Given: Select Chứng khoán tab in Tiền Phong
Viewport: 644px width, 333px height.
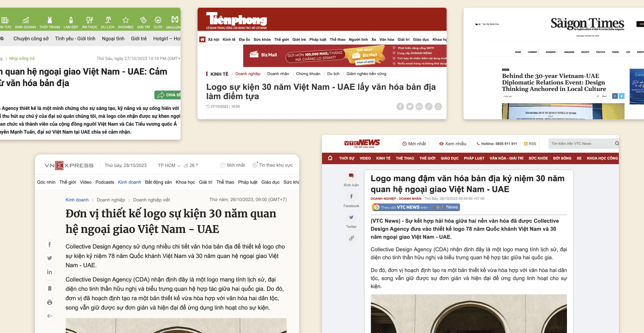Looking at the screenshot, I should pyautogui.click(x=308, y=74).
